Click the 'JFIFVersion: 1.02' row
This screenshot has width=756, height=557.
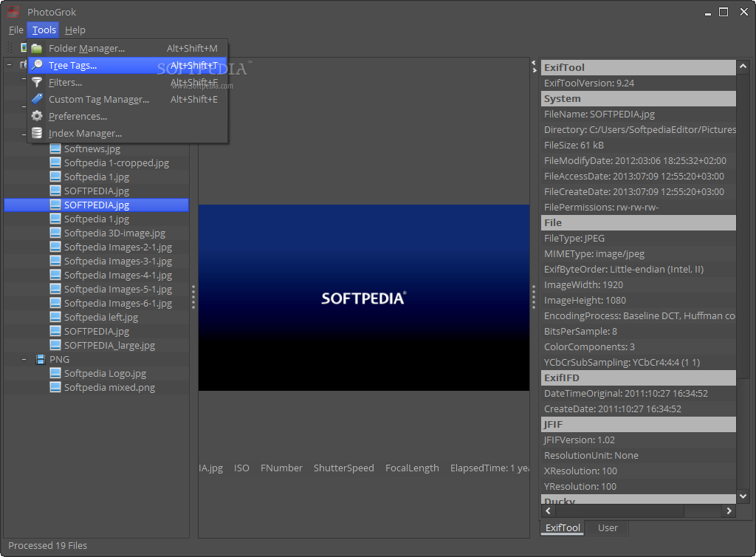[x=639, y=440]
